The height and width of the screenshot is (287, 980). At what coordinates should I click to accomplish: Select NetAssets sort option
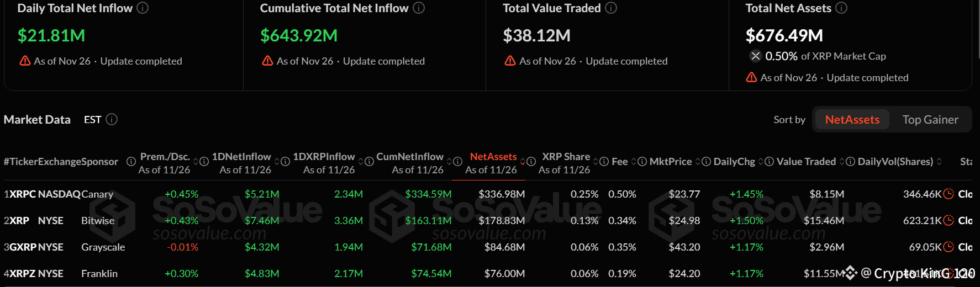click(x=852, y=120)
